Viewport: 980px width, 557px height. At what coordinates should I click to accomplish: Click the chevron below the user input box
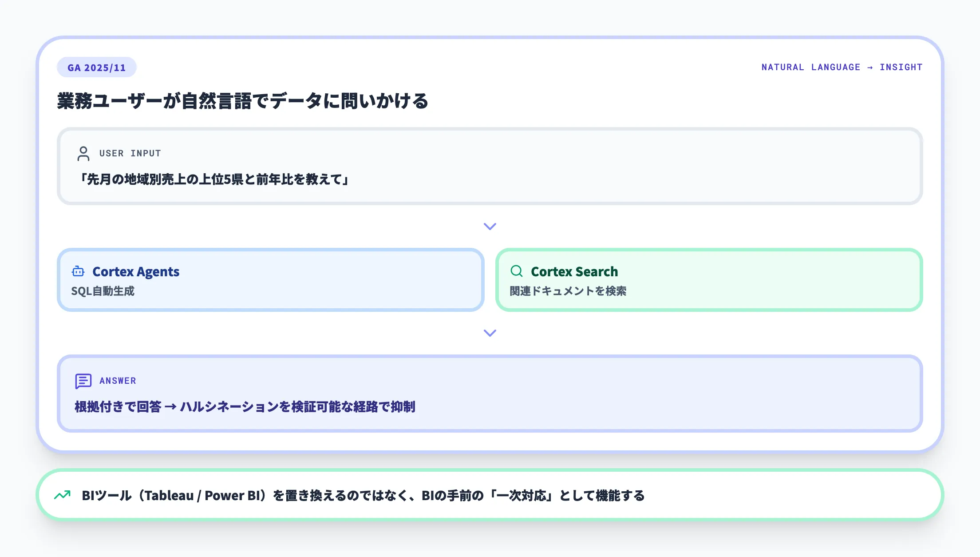click(490, 227)
